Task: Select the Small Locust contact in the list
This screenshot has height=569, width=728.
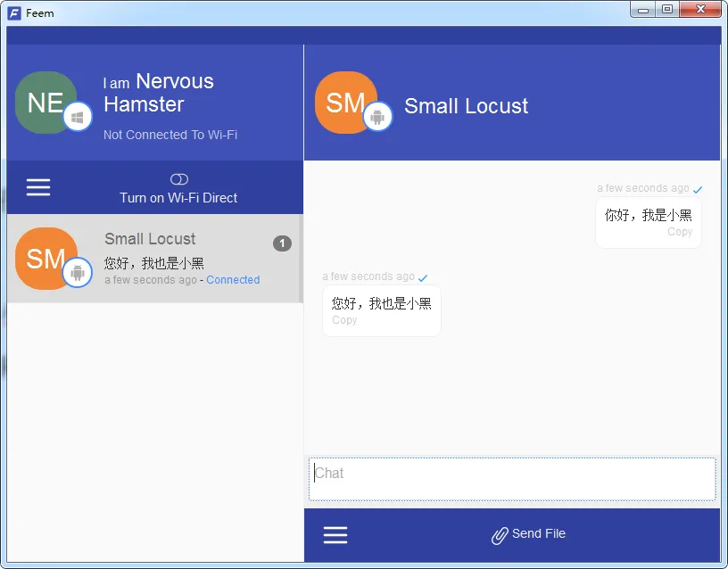Action: click(x=155, y=259)
